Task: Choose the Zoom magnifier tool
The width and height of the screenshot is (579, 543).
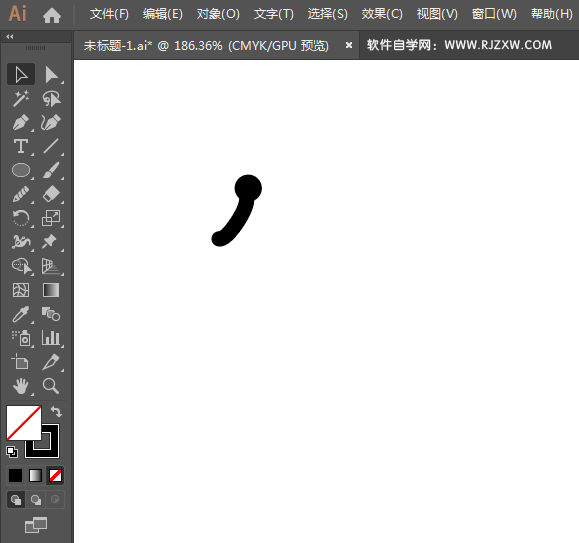Action: pos(51,386)
